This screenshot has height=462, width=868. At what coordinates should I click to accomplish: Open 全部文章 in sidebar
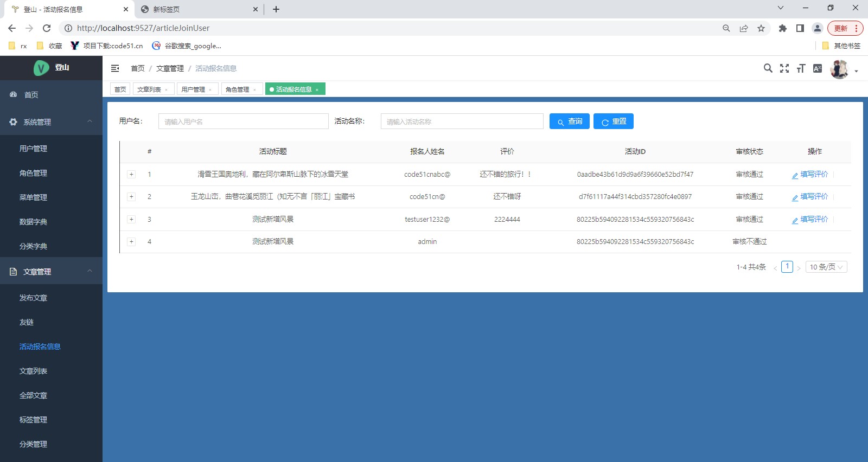coord(51,395)
